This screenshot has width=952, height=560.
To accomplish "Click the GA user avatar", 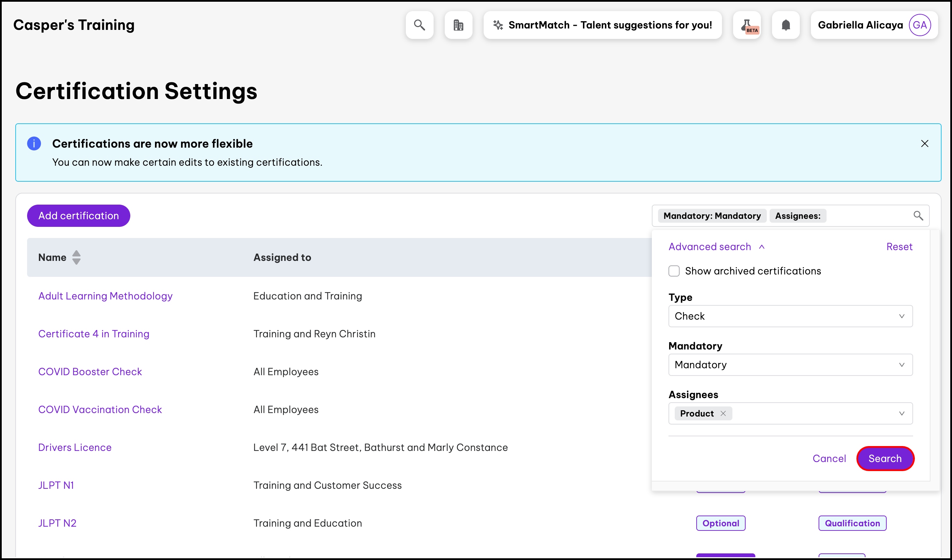I will click(x=919, y=25).
